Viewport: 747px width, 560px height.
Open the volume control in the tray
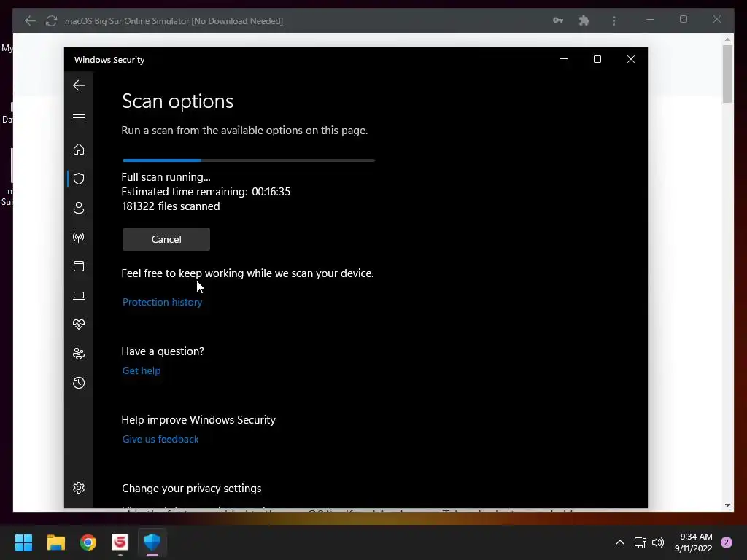658,542
